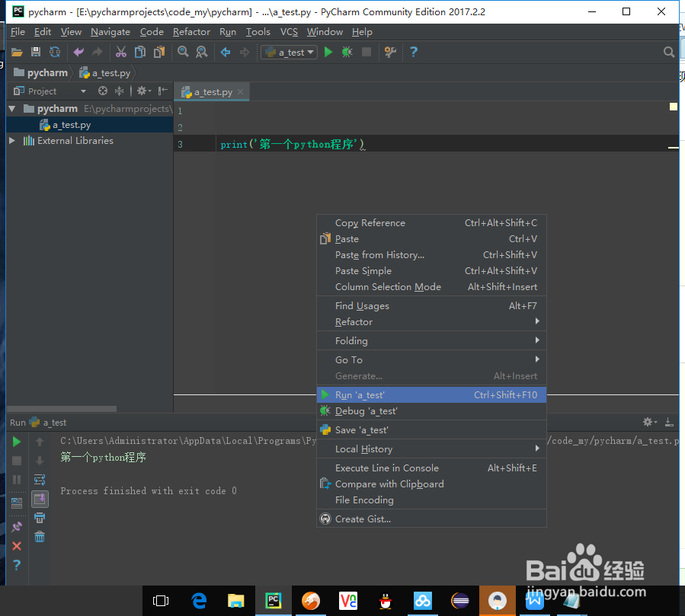Collapse the pycharm project folder
Screen dimensions: 685x616
pyautogui.click(x=12, y=108)
